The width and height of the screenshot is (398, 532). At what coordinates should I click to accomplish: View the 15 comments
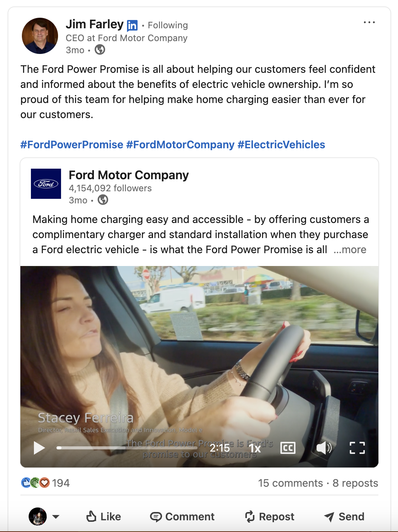pos(290,483)
